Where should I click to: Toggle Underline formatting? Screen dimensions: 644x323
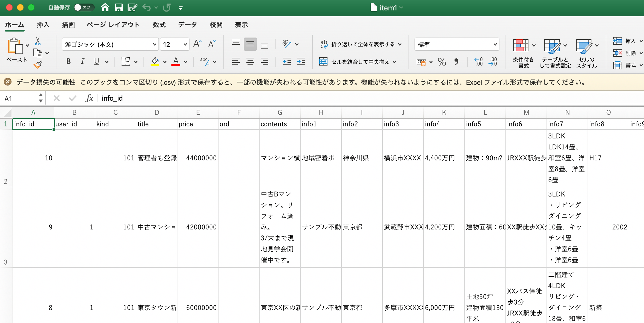(x=96, y=61)
